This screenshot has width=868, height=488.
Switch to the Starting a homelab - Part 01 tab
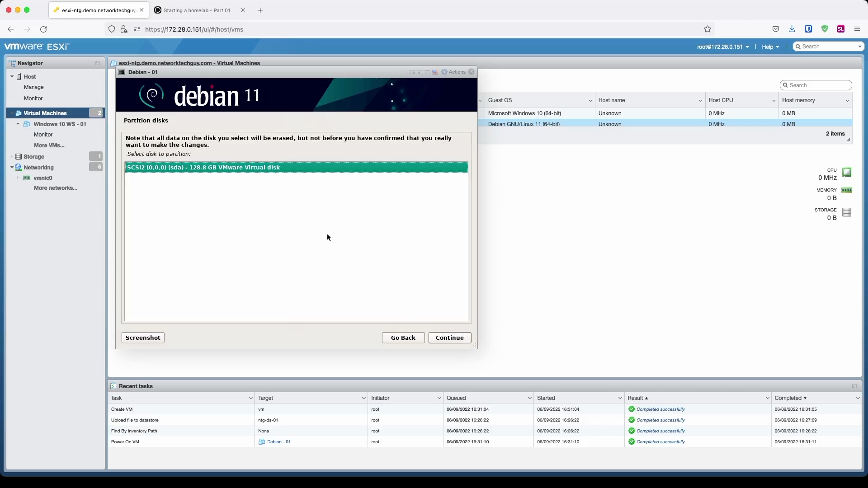(x=197, y=10)
